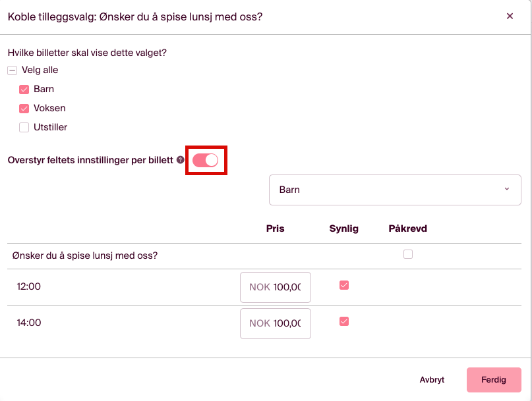Uncheck Synlig for the 12:00 option
532x401 pixels.
pyautogui.click(x=343, y=285)
